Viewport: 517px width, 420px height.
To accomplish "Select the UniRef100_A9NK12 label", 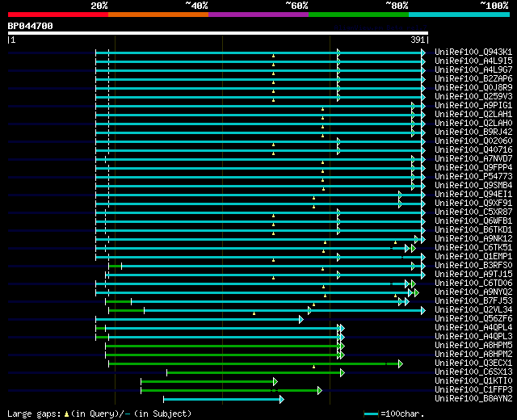I will click(x=473, y=239).
